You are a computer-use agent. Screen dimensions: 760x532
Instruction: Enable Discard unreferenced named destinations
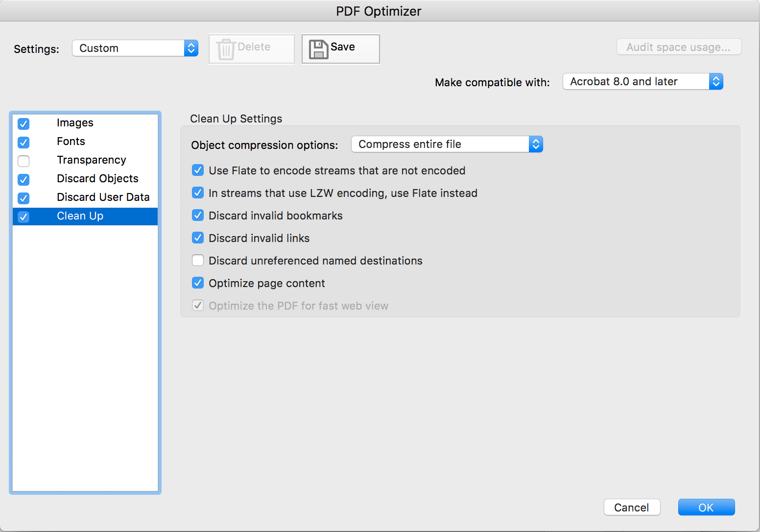coord(198,261)
